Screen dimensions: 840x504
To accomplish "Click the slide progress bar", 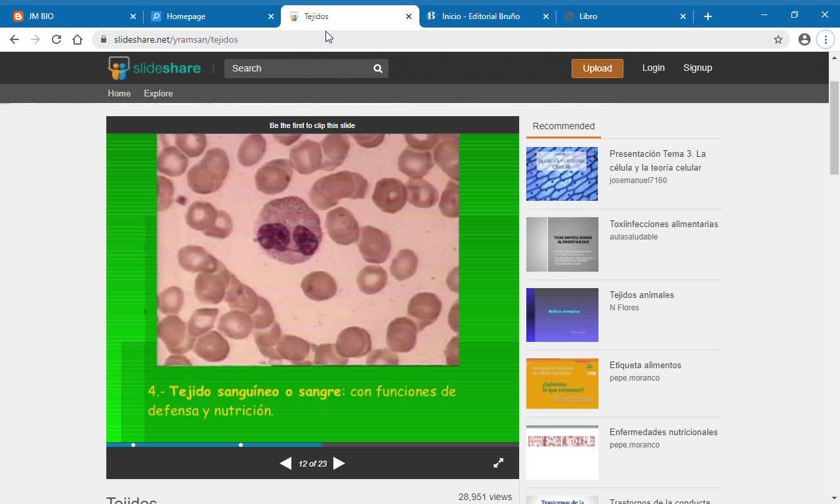I will point(312,445).
